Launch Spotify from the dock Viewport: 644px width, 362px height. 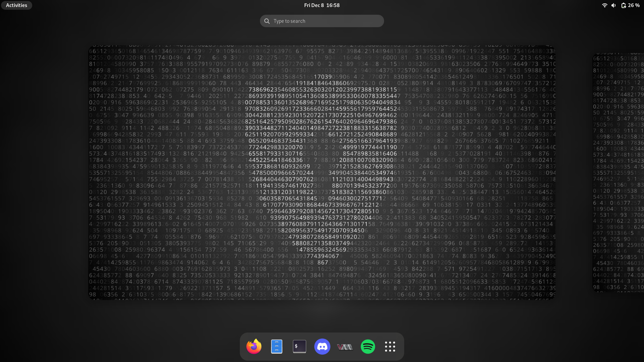(368, 347)
